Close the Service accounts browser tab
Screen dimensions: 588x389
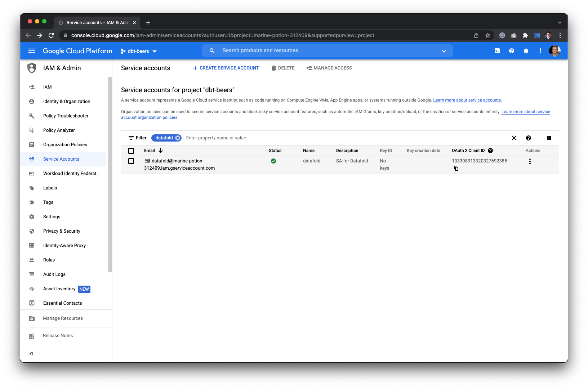pos(134,23)
